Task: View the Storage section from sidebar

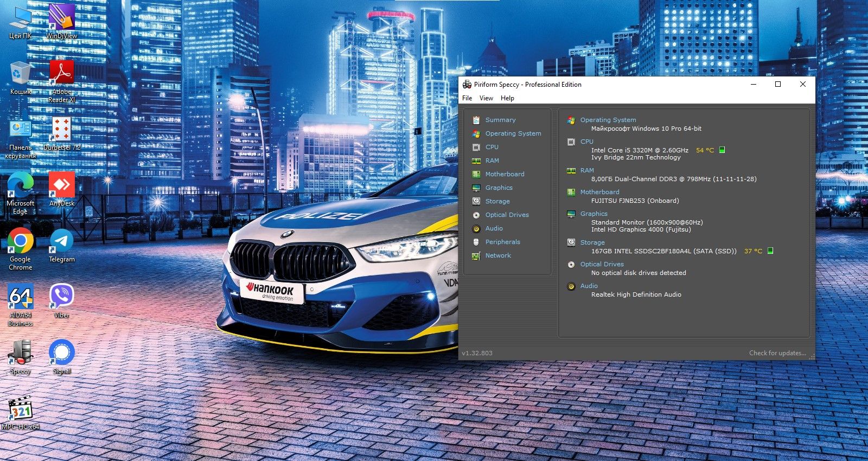Action: click(x=497, y=201)
